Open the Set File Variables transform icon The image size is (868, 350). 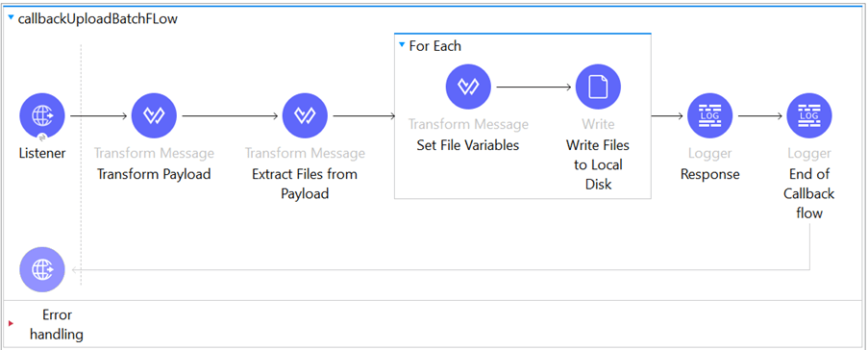coord(468,87)
